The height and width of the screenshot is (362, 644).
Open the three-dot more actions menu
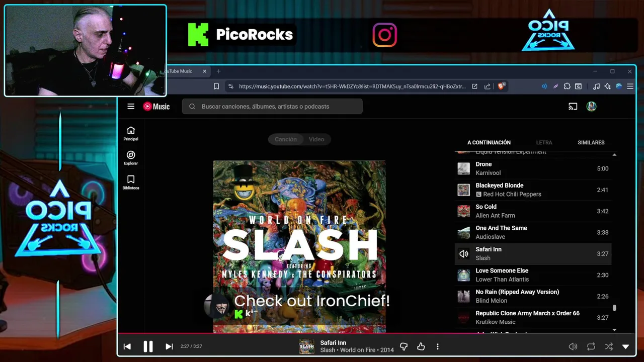pyautogui.click(x=438, y=346)
